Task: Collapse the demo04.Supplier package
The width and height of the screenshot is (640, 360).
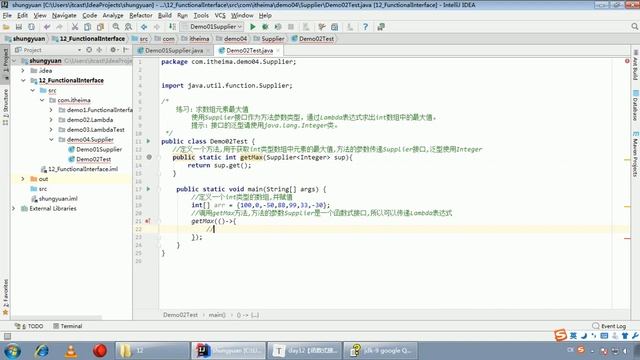Action: 51,140
